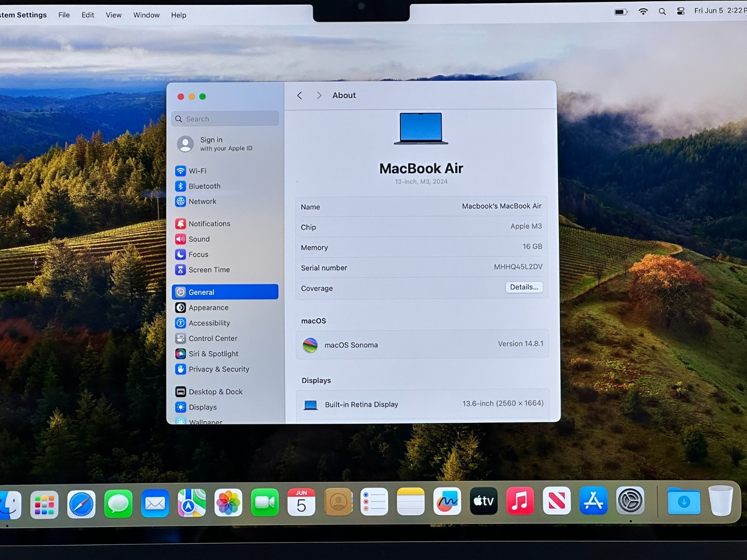Open News from the Dock
The width and height of the screenshot is (747, 560).
coord(557,501)
